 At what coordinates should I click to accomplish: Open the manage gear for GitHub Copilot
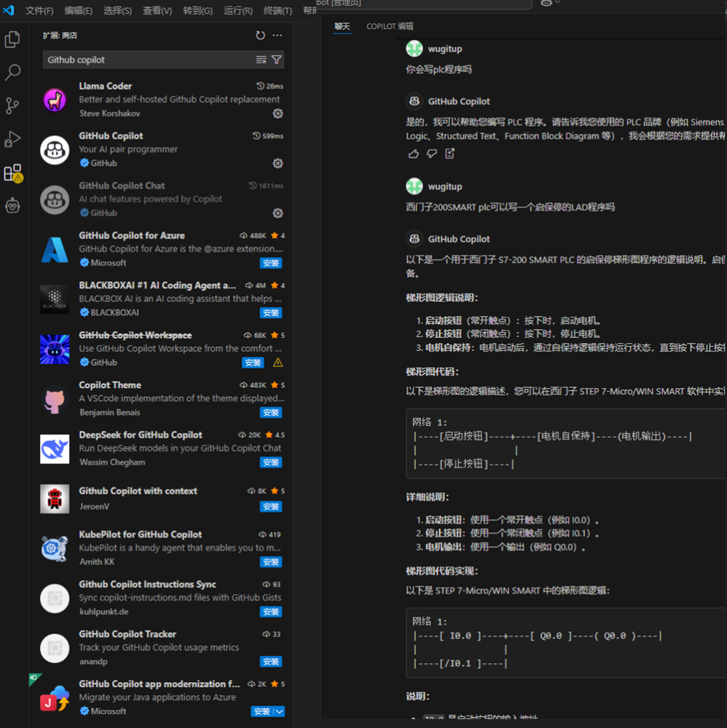click(x=278, y=163)
